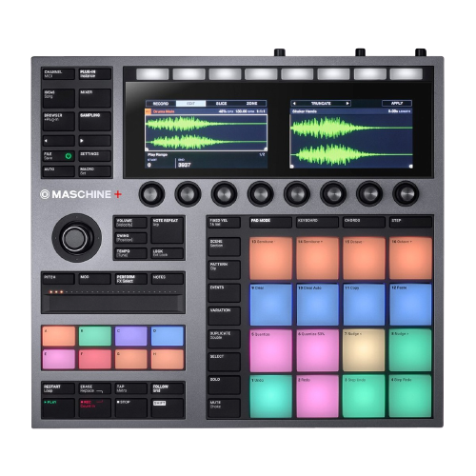The height and width of the screenshot is (476, 476).
Task: Toggle the SOLO button
Action: tap(224, 385)
